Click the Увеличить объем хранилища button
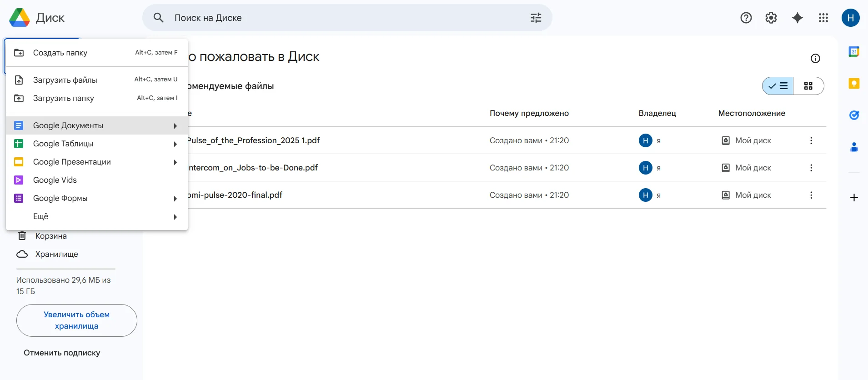 (76, 320)
